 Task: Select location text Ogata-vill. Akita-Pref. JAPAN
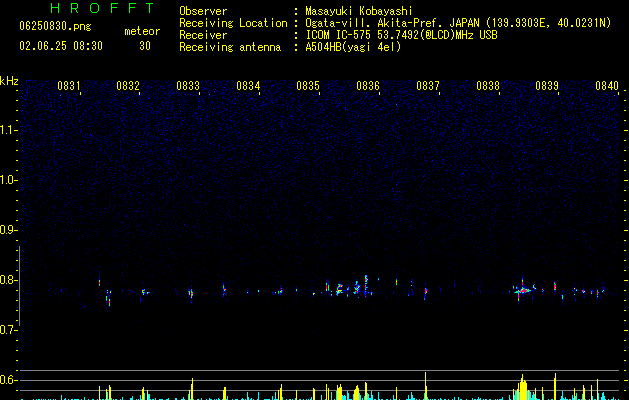pos(392,23)
